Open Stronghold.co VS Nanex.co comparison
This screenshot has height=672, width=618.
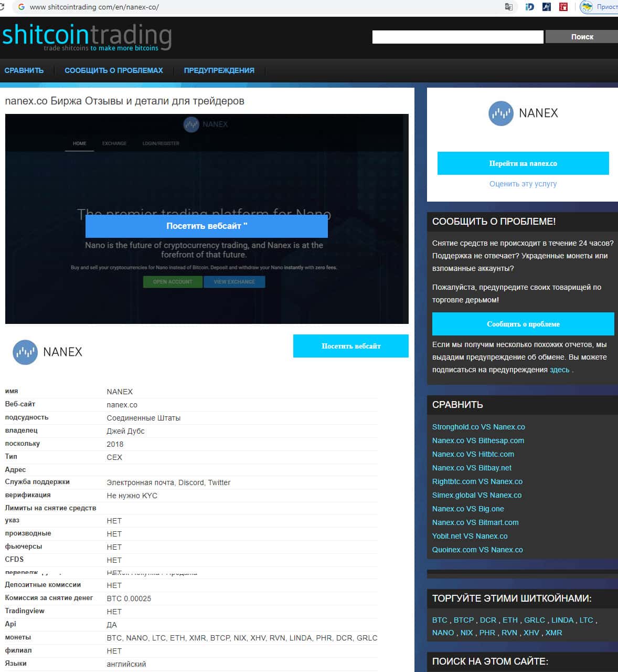(x=478, y=427)
